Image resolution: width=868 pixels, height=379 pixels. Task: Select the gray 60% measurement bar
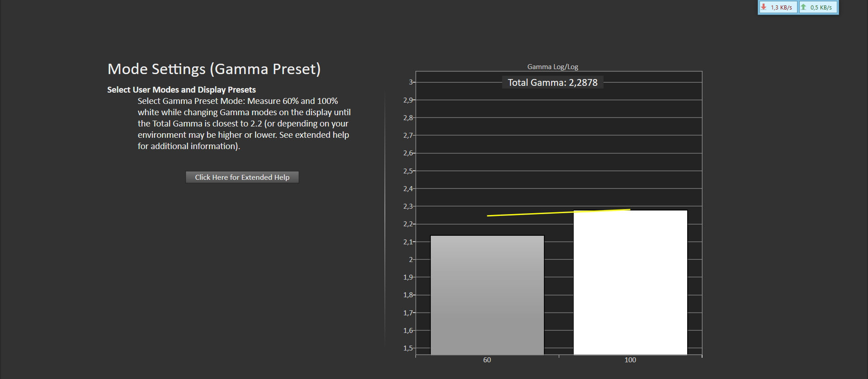(x=487, y=295)
